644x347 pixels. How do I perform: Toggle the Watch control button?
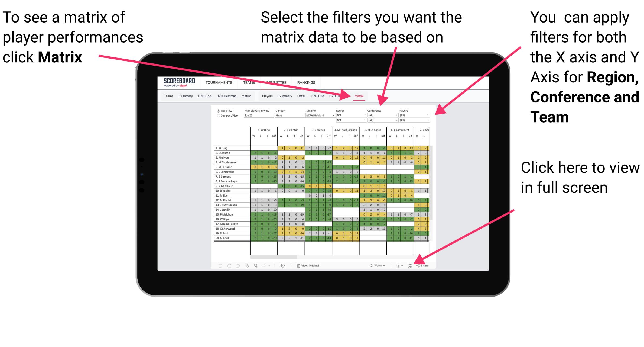coord(374,265)
